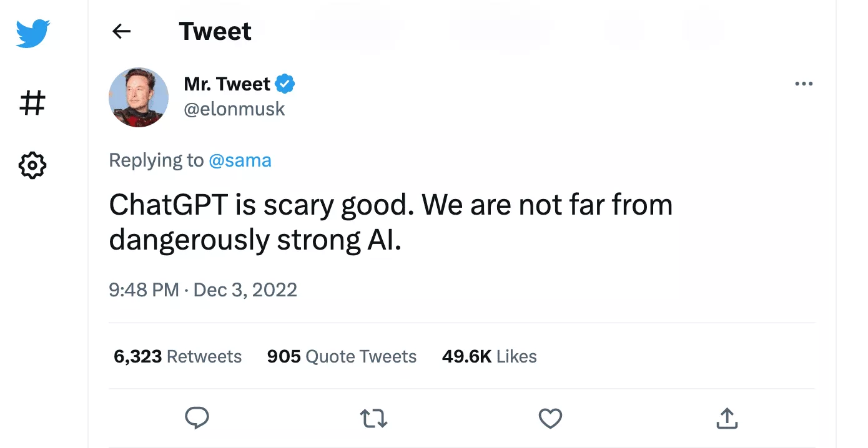Retweet using the retweet arrows icon
Screen dimensions: 868x448
(374, 418)
